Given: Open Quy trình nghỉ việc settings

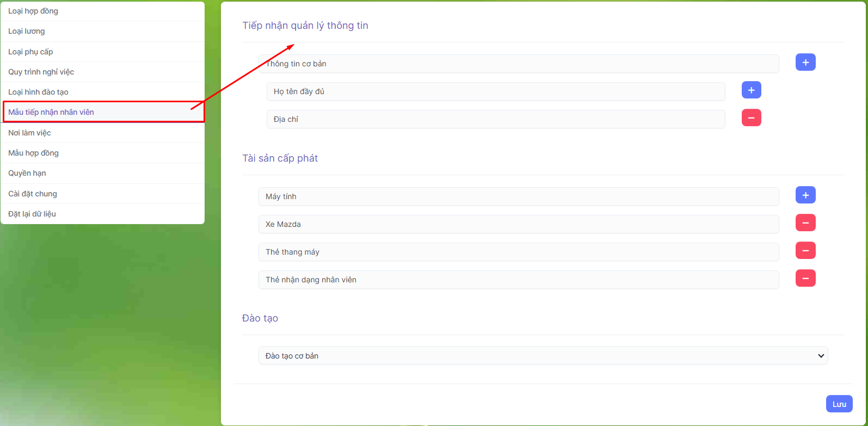Looking at the screenshot, I should (41, 72).
